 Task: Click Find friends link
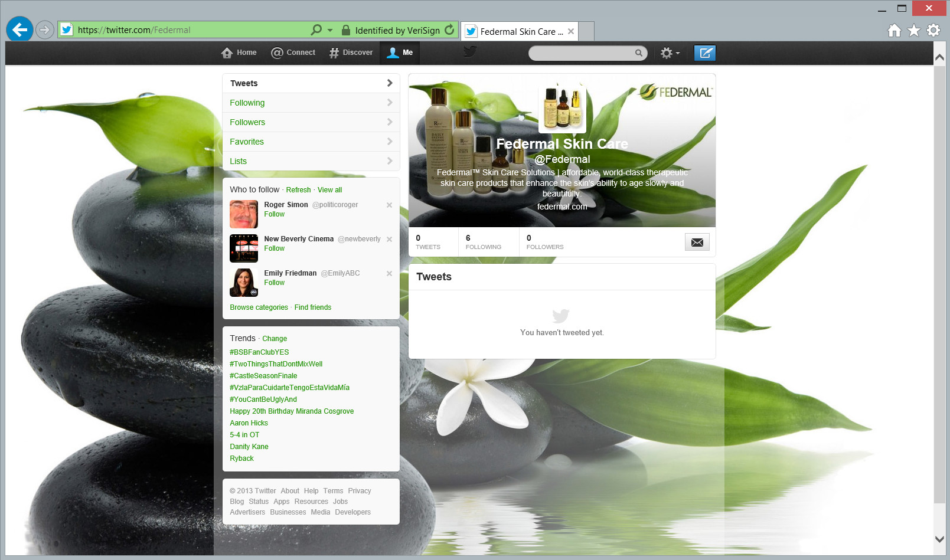(313, 307)
